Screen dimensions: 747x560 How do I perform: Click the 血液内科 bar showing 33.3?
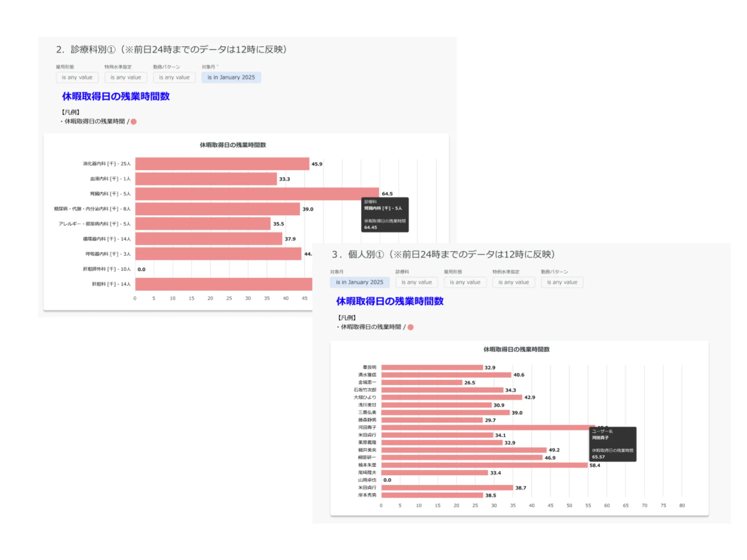point(206,179)
